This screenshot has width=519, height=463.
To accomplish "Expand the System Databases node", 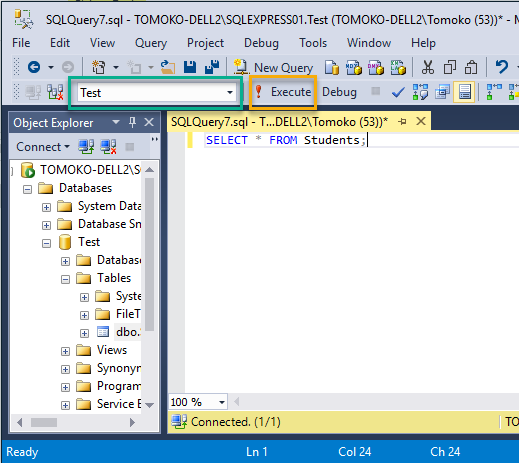I will tap(46, 208).
